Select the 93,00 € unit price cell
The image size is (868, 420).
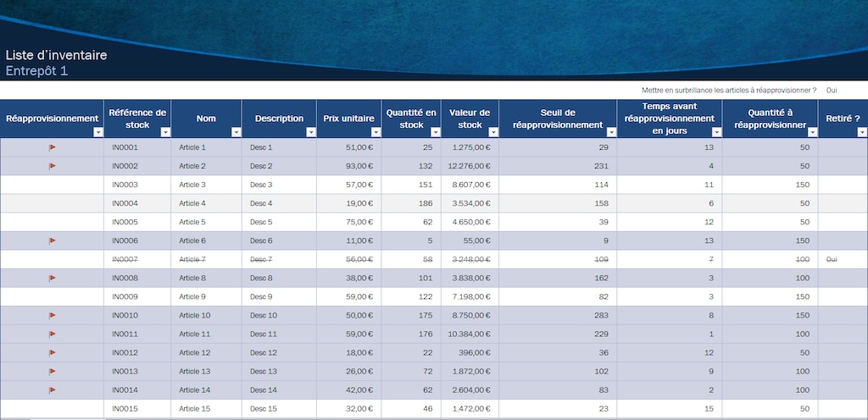coord(349,166)
